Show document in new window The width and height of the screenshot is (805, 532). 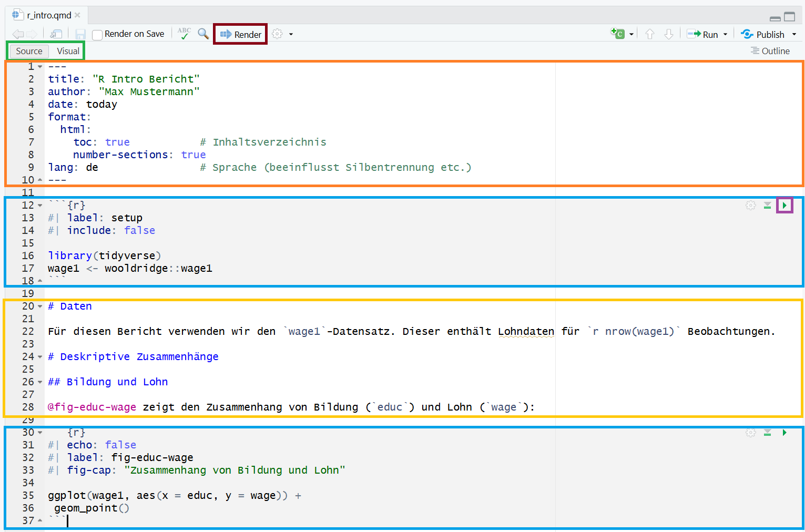56,34
